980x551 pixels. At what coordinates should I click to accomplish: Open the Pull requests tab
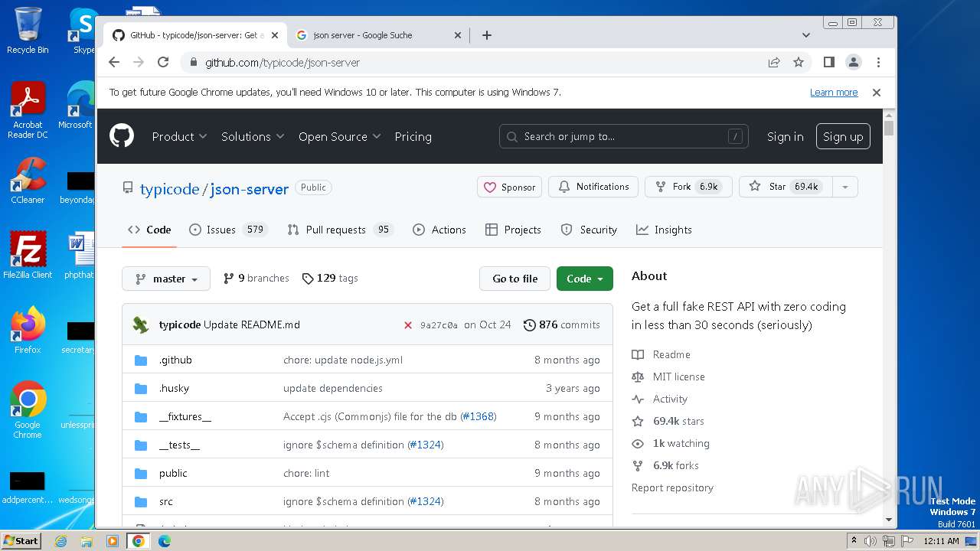339,230
